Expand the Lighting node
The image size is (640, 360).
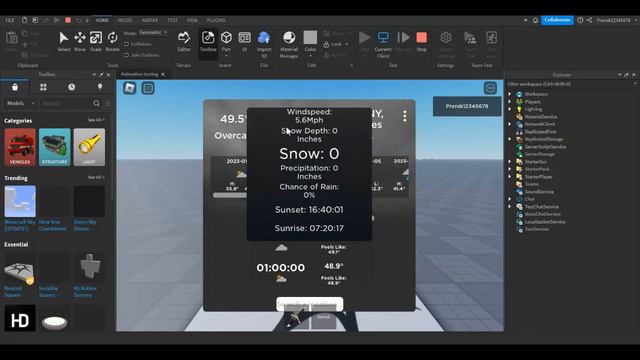pos(509,109)
